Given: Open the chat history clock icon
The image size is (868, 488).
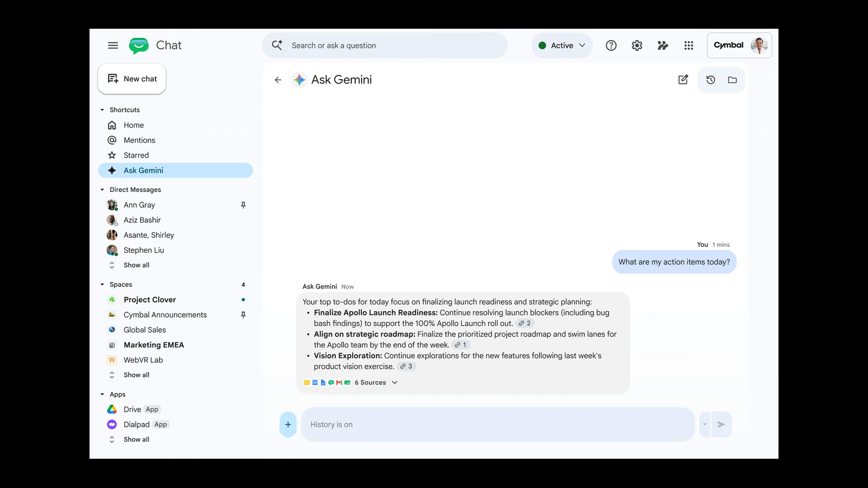Looking at the screenshot, I should [711, 80].
